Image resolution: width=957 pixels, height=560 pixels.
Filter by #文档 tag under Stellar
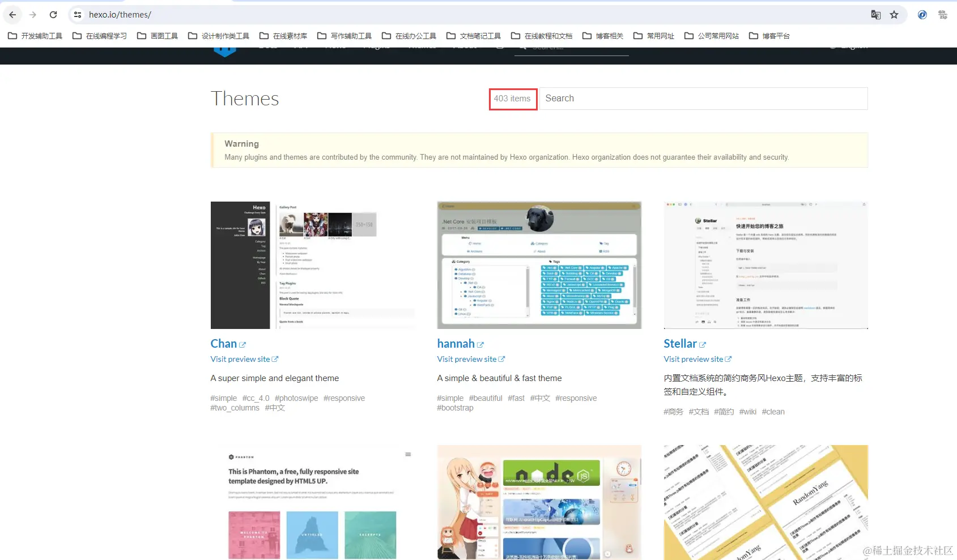699,412
